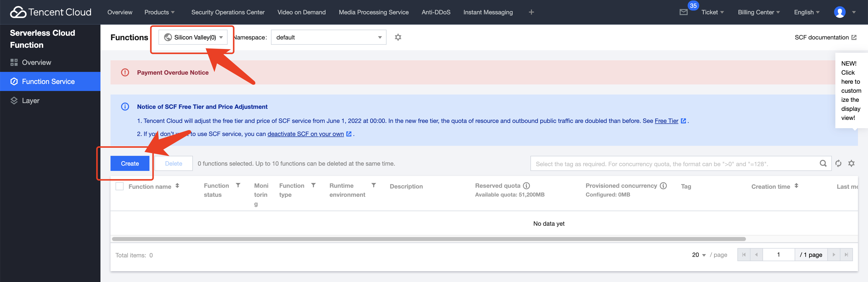Select Layer in the sidebar

50,101
